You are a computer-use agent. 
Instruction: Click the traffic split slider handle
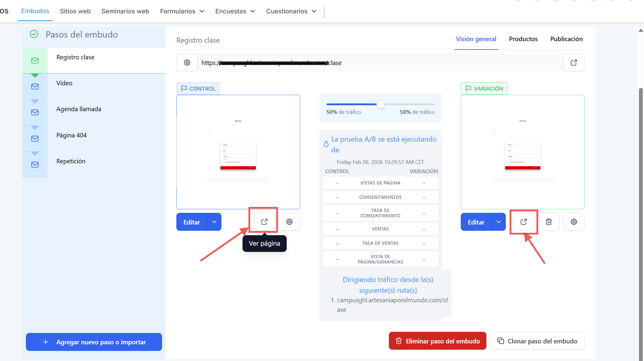point(380,104)
